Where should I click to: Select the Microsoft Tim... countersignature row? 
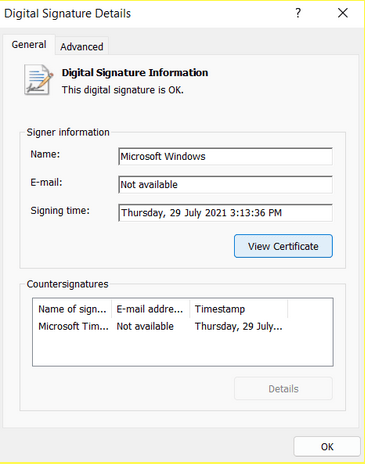160,326
